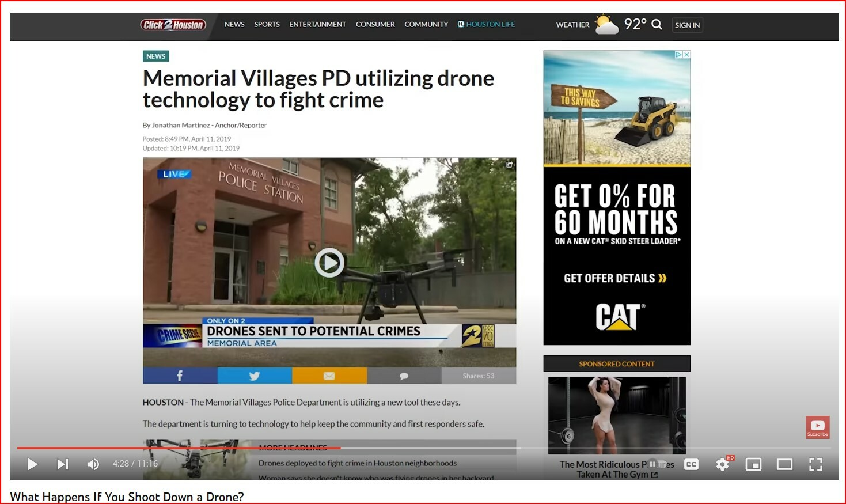This screenshot has height=504, width=846.
Task: Switch to theater mode
Action: [784, 464]
